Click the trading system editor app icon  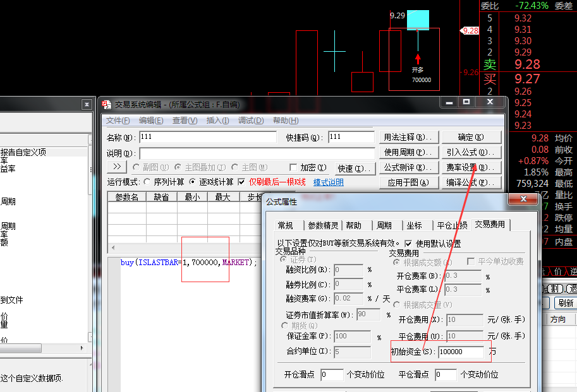106,105
